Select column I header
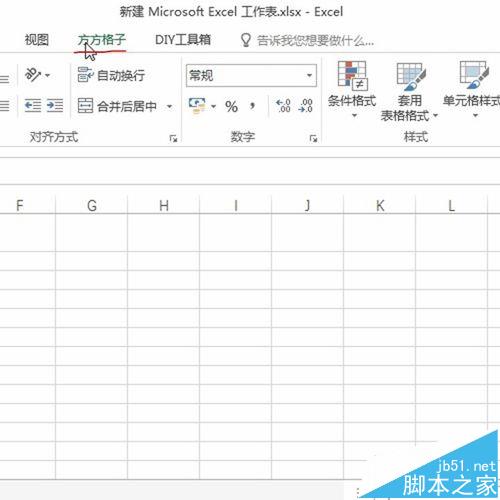 click(236, 205)
